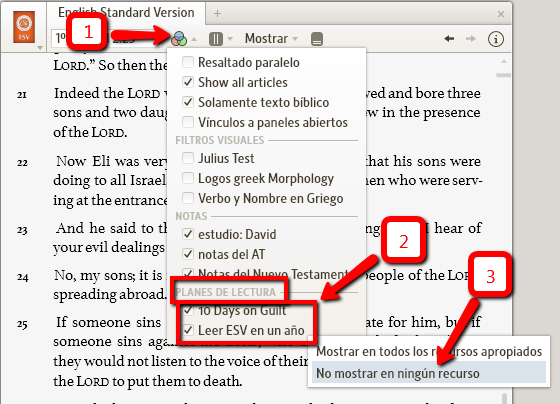Select No mostrar en ningún recurso

(429, 373)
